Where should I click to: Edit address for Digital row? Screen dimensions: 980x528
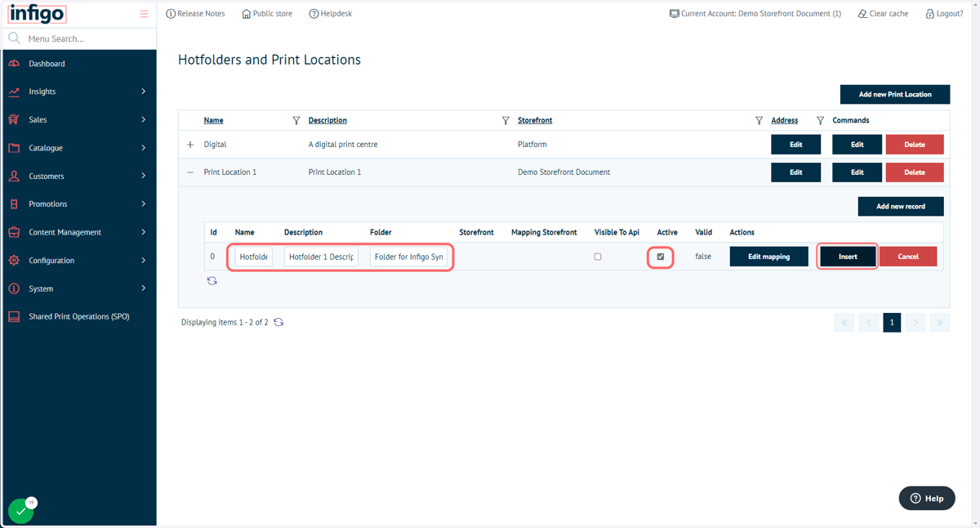click(796, 145)
